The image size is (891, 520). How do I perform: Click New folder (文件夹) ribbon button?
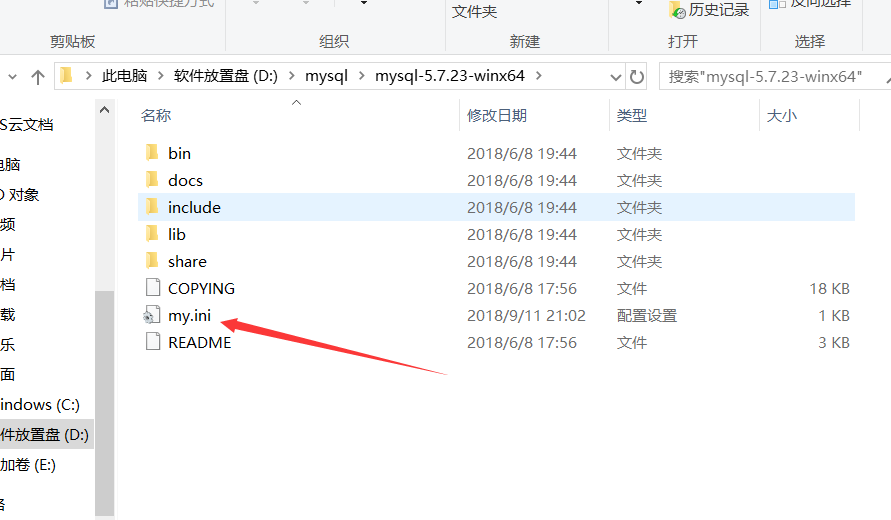click(x=474, y=11)
